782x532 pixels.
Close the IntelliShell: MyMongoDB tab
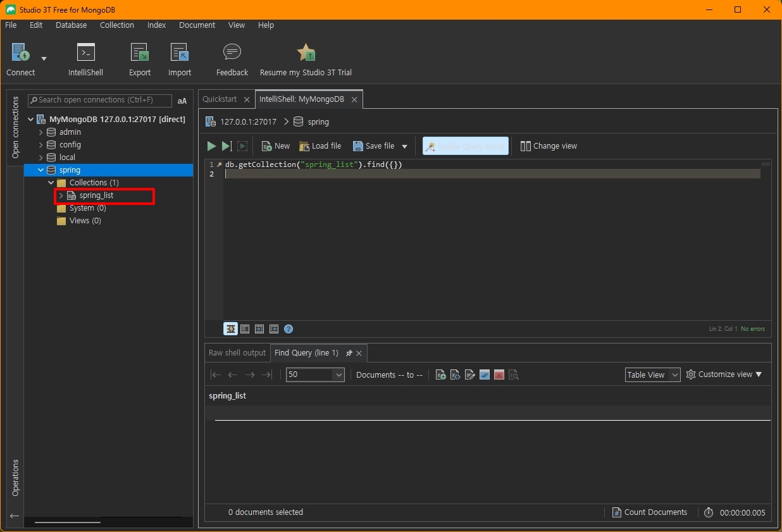[x=354, y=100]
